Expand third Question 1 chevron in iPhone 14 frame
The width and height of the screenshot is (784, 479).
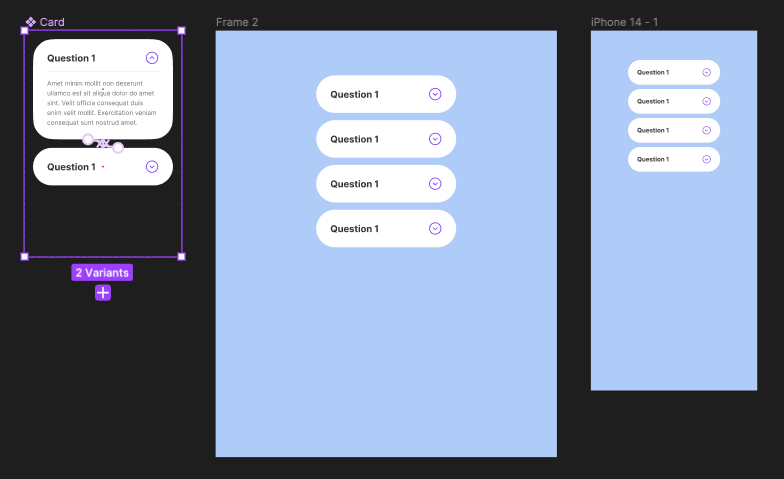[706, 130]
